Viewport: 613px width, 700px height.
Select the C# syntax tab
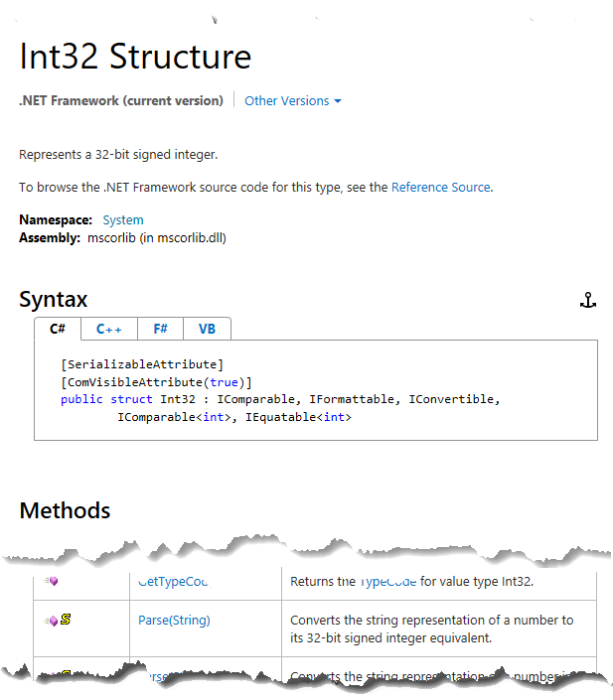[x=58, y=329]
